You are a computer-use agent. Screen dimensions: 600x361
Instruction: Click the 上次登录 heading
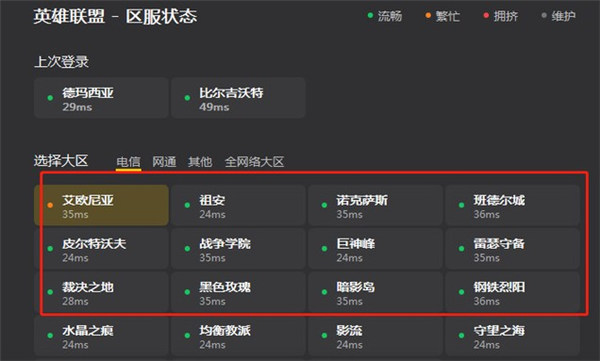61,62
